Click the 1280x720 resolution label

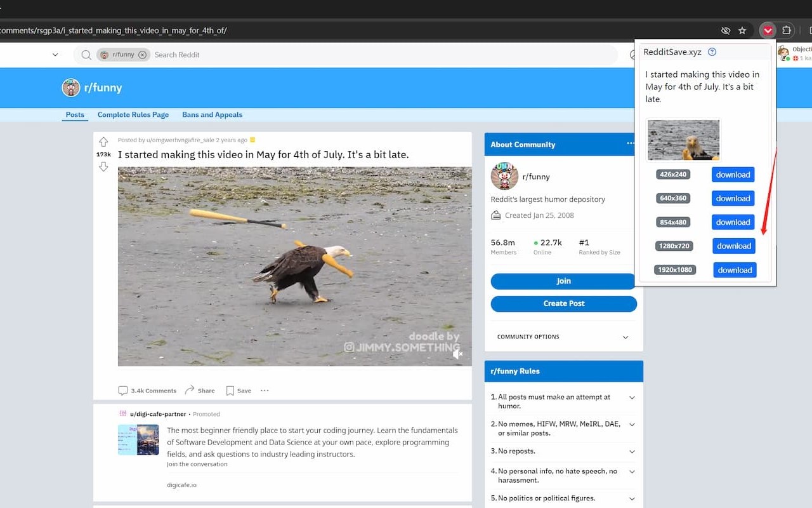click(x=674, y=246)
